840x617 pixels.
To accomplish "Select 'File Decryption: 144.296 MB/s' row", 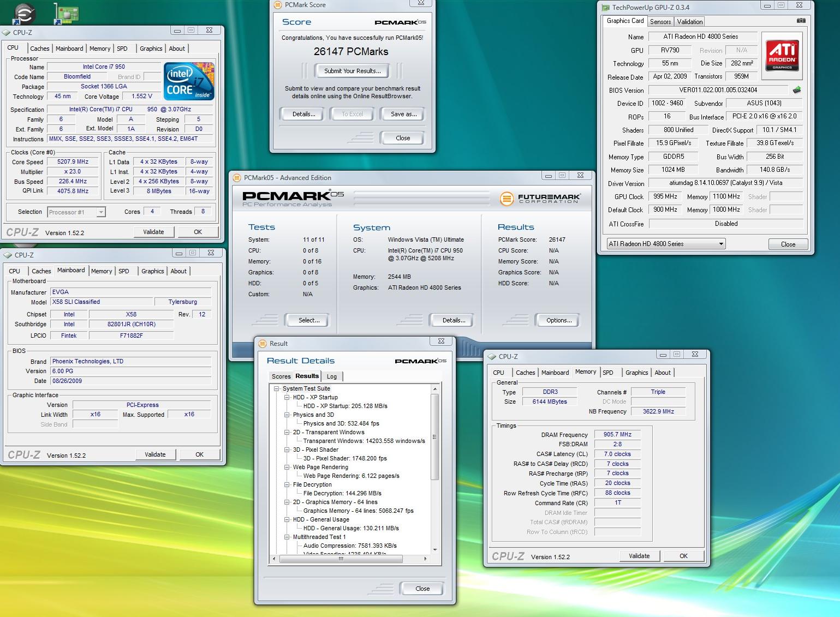I will click(x=342, y=493).
